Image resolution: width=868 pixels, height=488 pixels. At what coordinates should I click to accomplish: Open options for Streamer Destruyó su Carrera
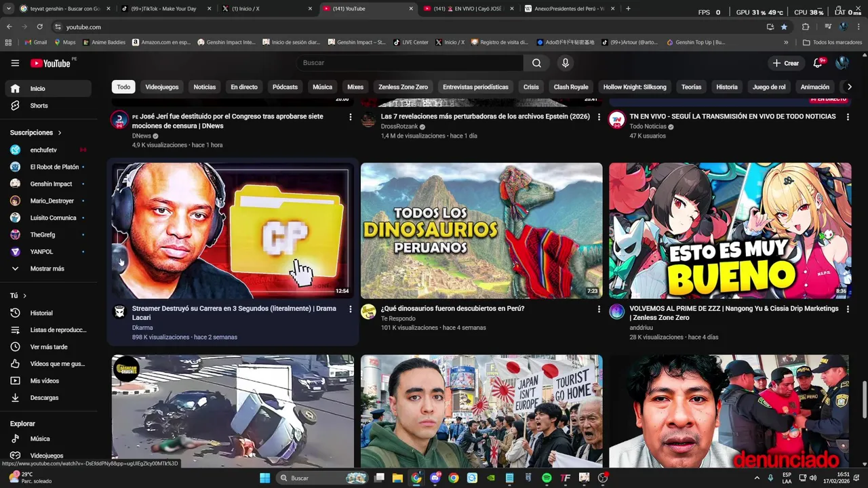click(x=350, y=309)
